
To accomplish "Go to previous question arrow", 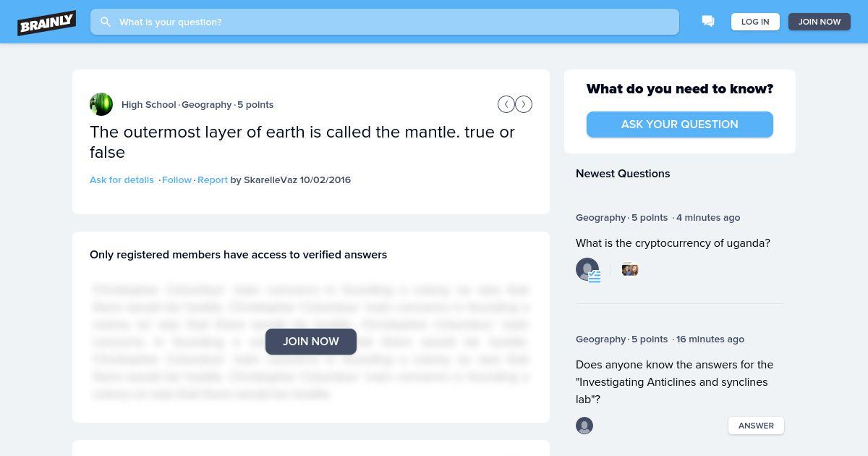I will (506, 104).
